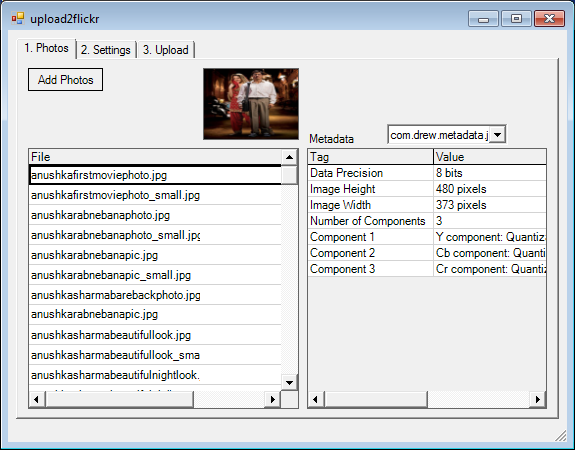Select anushkasharmabarebackphoto.jpg file row
Image resolution: width=577 pixels, height=451 pixels.
click(x=155, y=295)
